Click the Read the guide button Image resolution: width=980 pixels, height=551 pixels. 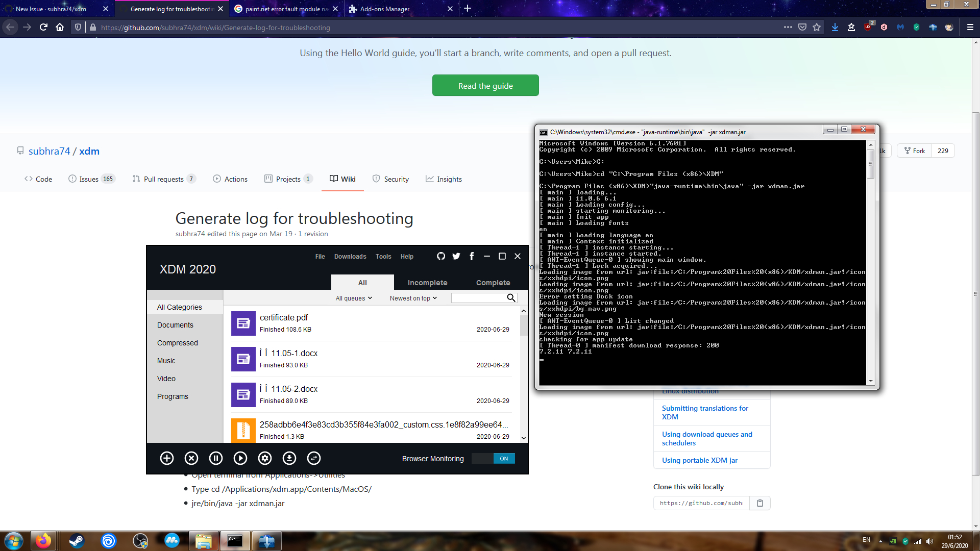[485, 85]
